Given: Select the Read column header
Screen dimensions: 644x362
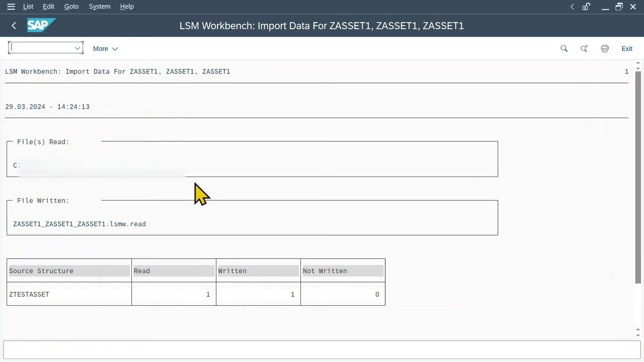Looking at the screenshot, I should pyautogui.click(x=174, y=271).
